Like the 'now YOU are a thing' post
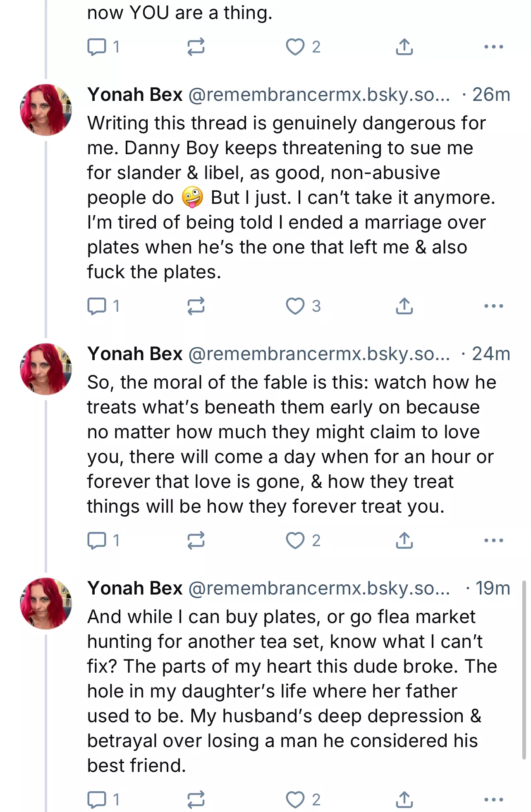The height and width of the screenshot is (812, 531). pyautogui.click(x=295, y=47)
